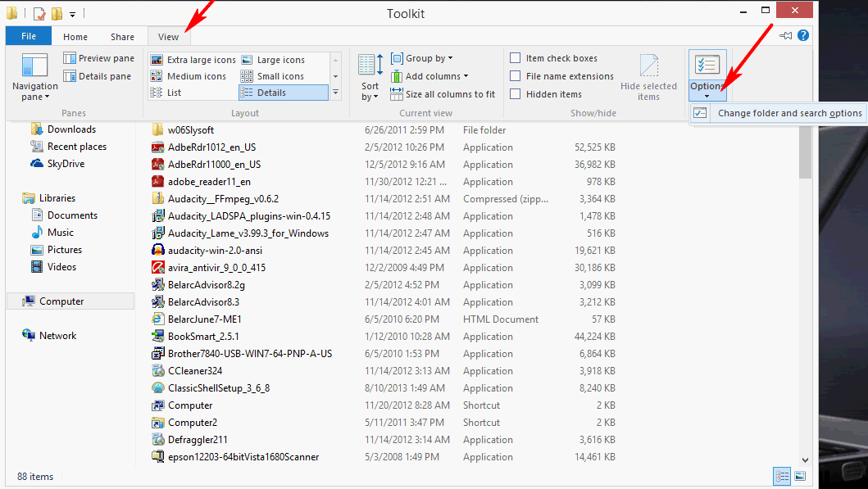Select Computer in navigation pane
Viewport: 868px width, 489px height.
click(x=70, y=301)
